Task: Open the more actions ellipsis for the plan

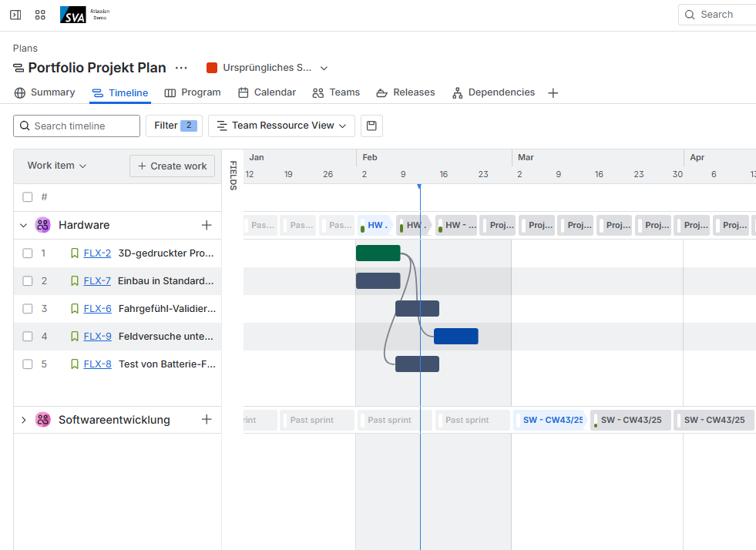Action: tap(181, 68)
